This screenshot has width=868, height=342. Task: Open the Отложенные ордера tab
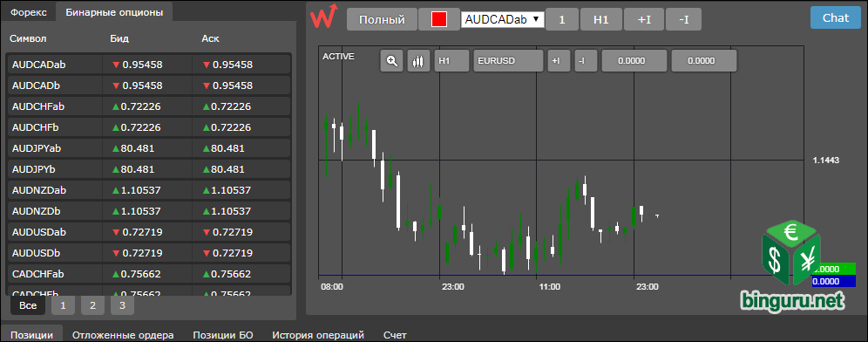click(x=123, y=335)
